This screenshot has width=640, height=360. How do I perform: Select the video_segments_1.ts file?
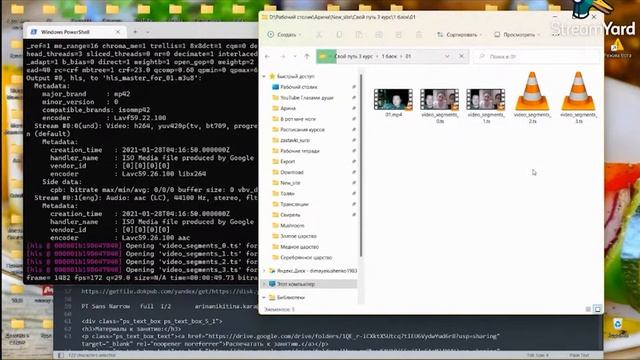click(486, 106)
